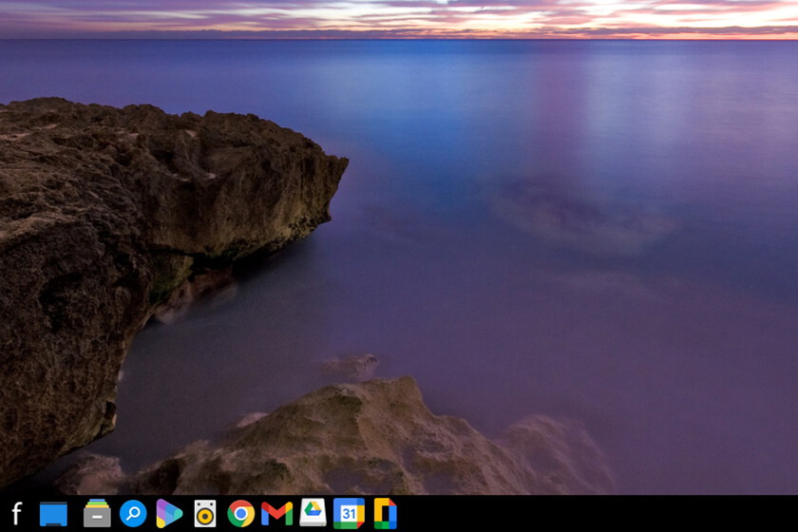Open the FydeOS launcher "f" icon
The width and height of the screenshot is (798, 532).
(x=16, y=514)
